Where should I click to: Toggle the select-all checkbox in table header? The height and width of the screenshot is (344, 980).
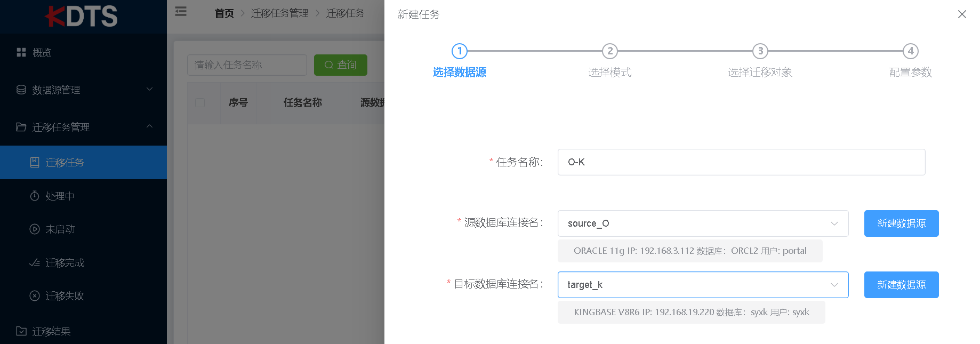[x=200, y=102]
